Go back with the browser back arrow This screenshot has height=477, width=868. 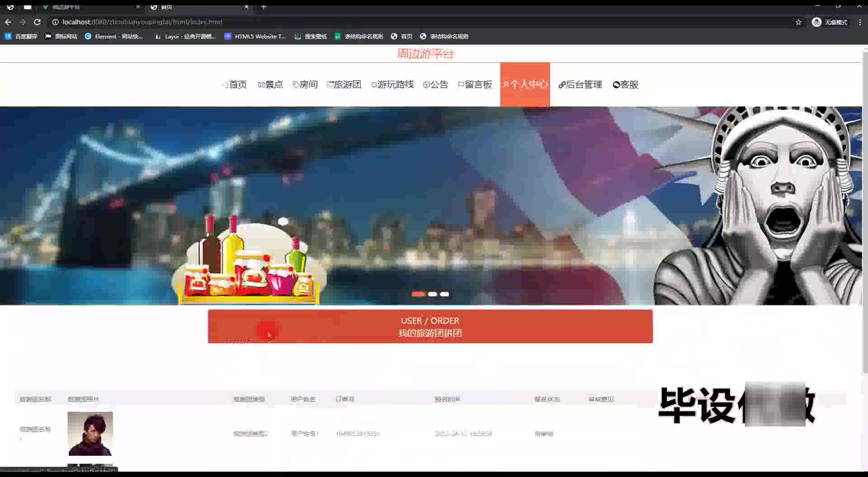pyautogui.click(x=8, y=22)
